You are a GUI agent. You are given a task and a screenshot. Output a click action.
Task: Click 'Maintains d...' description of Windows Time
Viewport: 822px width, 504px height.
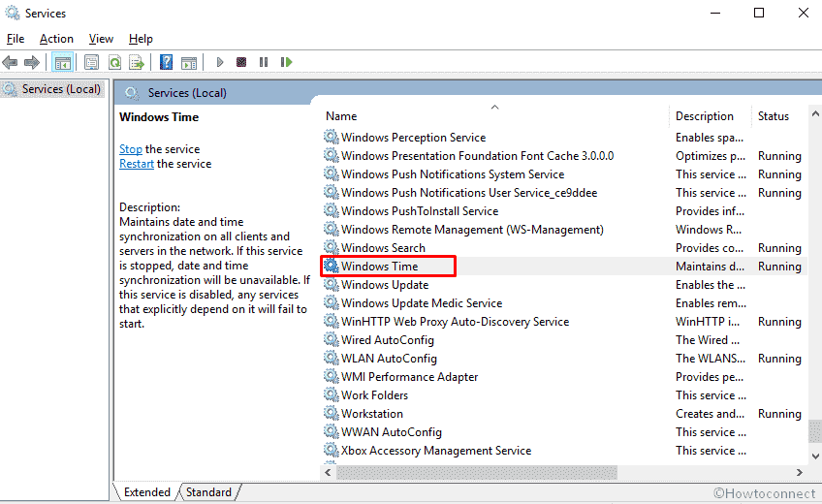pyautogui.click(x=710, y=267)
